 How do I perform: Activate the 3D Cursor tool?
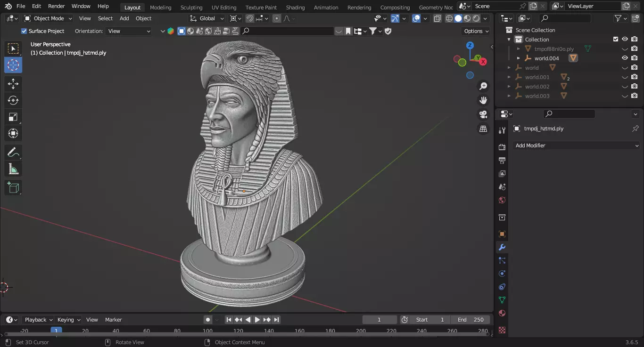[x=13, y=65]
